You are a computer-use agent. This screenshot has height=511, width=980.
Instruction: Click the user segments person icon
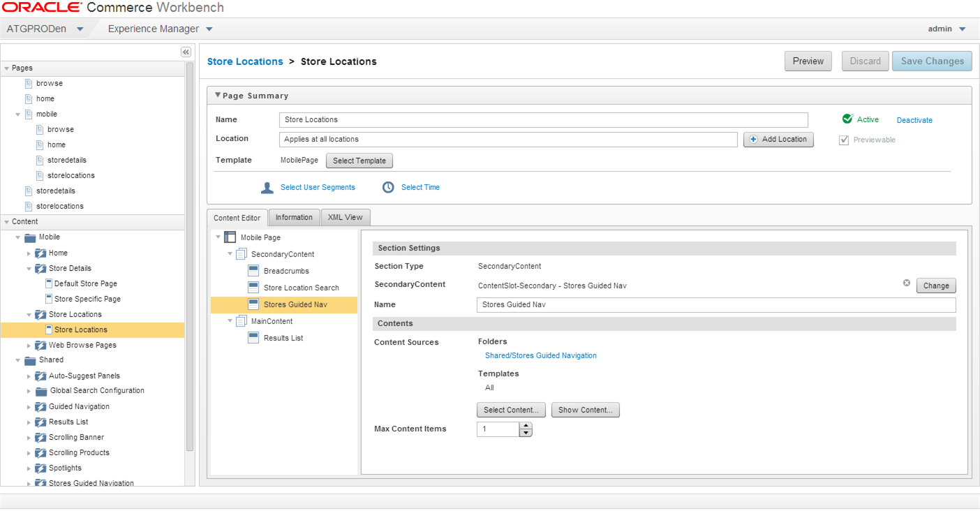pos(267,187)
